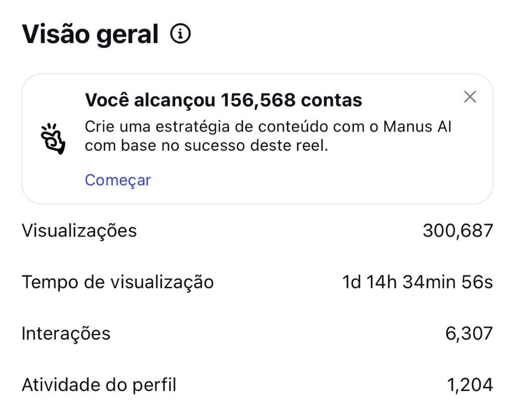
Task: Select the Atividade do perfil label
Action: [x=99, y=385]
